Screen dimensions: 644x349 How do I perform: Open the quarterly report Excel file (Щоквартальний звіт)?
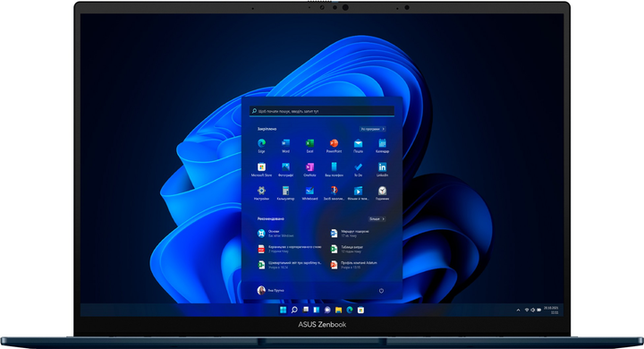[289, 265]
